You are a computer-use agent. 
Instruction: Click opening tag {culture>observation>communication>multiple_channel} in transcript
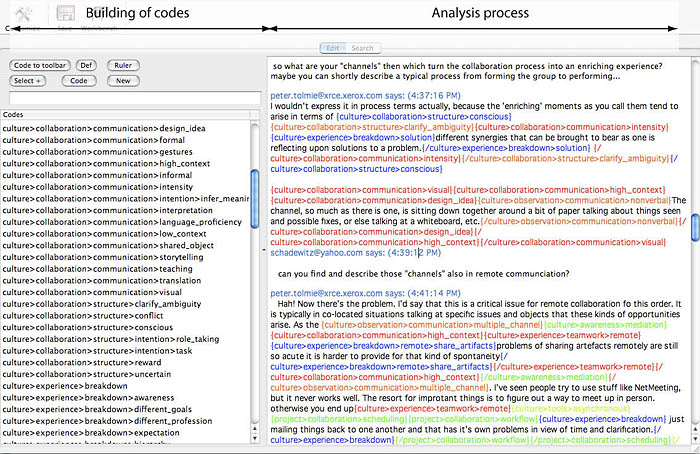432,325
